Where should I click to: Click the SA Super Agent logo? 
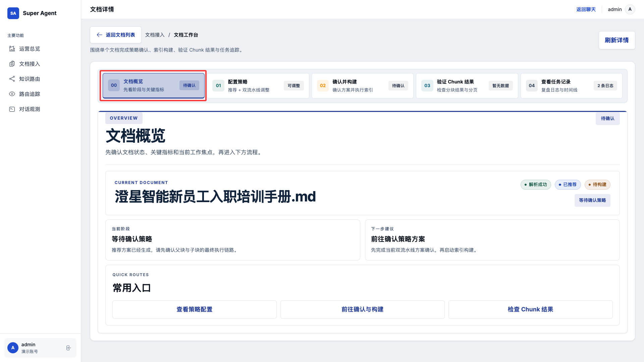coord(13,13)
